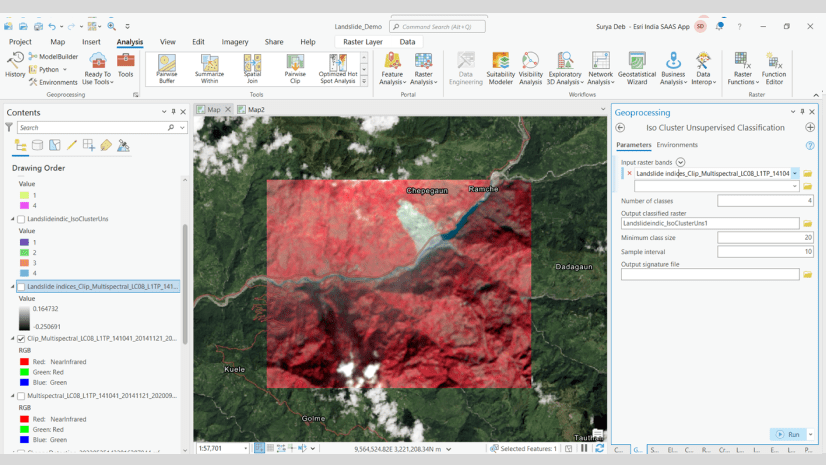The image size is (826, 465).
Task: Launch the Geostatistical Wizard
Action: (x=637, y=68)
